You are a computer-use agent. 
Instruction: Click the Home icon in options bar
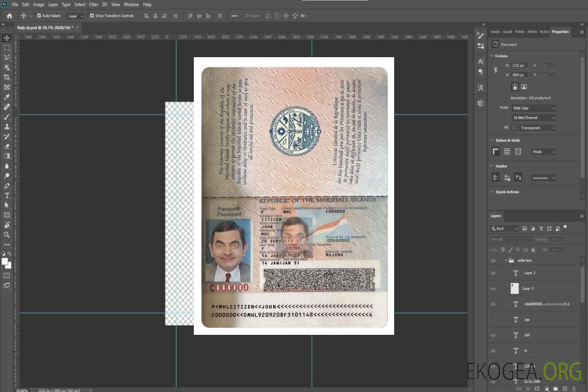tap(9, 16)
